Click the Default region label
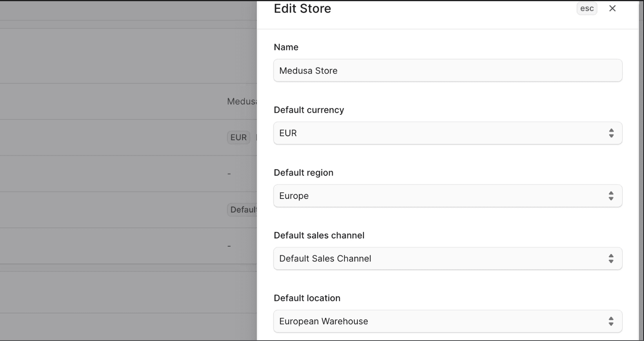Viewport: 644px width, 341px height. (303, 173)
